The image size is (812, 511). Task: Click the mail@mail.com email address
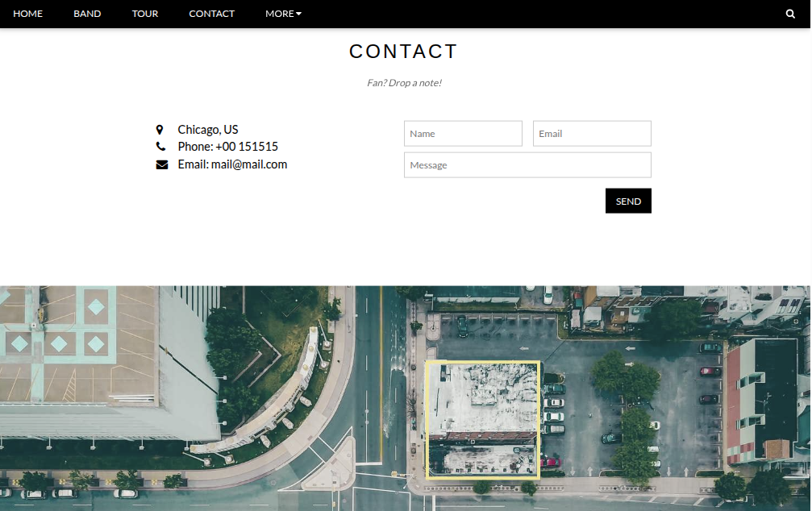point(249,164)
